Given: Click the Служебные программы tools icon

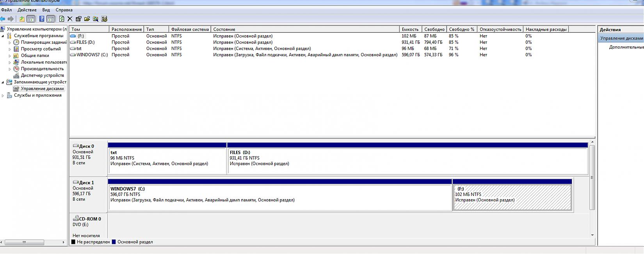Looking at the screenshot, I should pyautogui.click(x=9, y=35).
